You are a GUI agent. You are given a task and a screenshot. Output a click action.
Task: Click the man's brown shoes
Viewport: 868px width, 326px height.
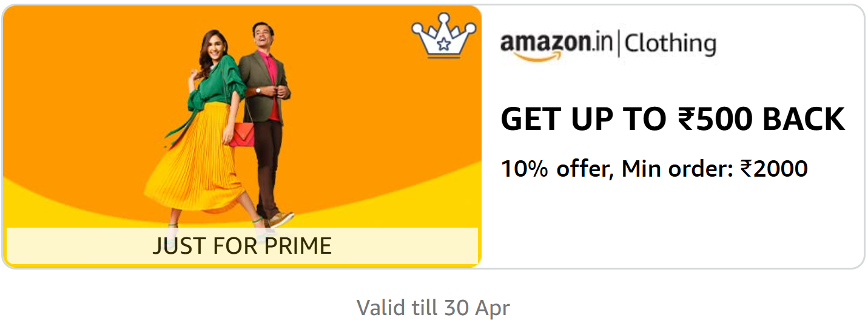pos(278,220)
